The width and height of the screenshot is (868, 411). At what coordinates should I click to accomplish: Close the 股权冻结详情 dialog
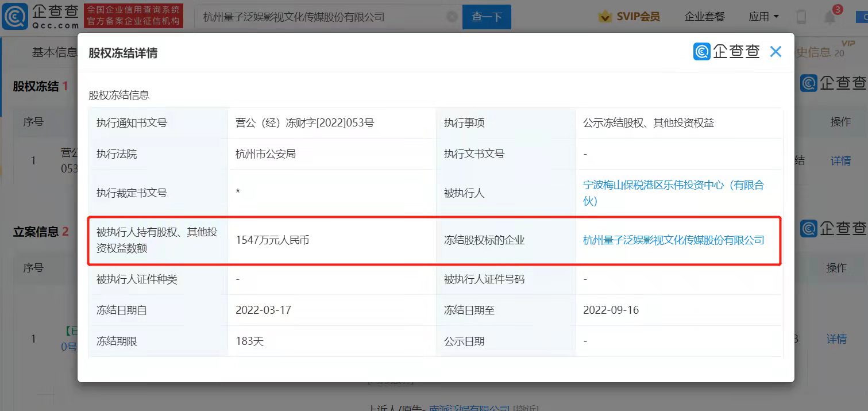pos(776,52)
